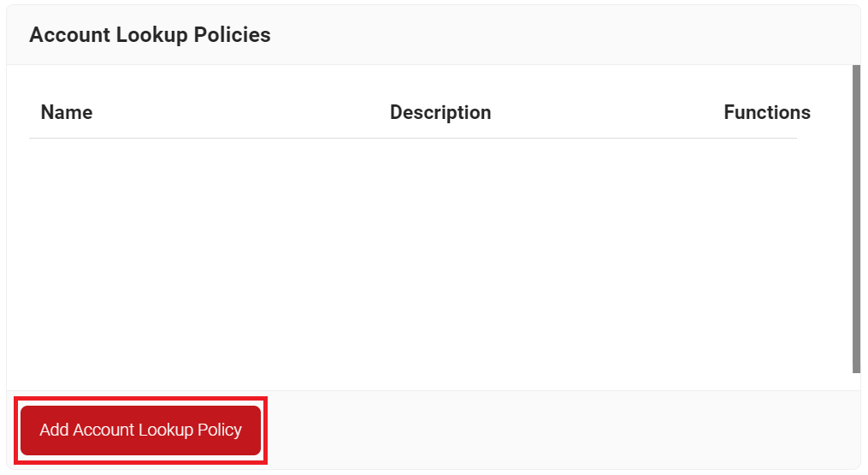868x475 pixels.
Task: Click the word 'Lookup' in the panel heading
Action: (151, 35)
